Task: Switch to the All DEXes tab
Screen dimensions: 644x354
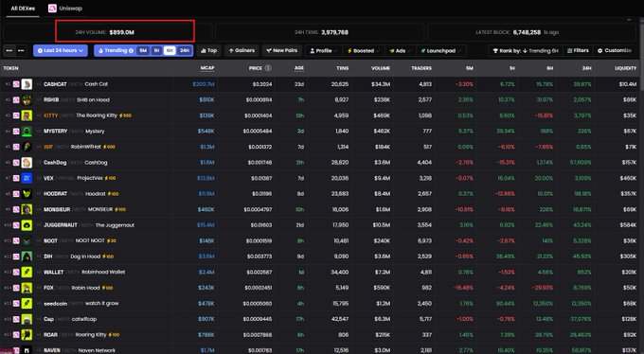Action: click(x=23, y=9)
